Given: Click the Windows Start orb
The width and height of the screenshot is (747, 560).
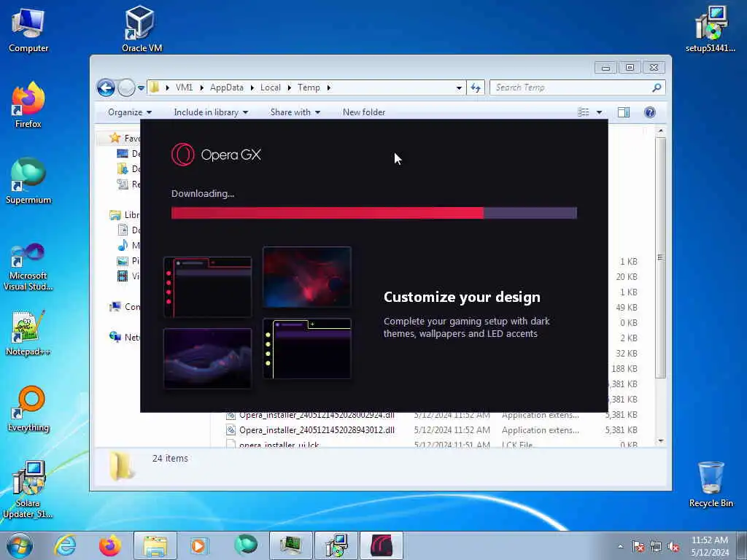Looking at the screenshot, I should [x=20, y=545].
